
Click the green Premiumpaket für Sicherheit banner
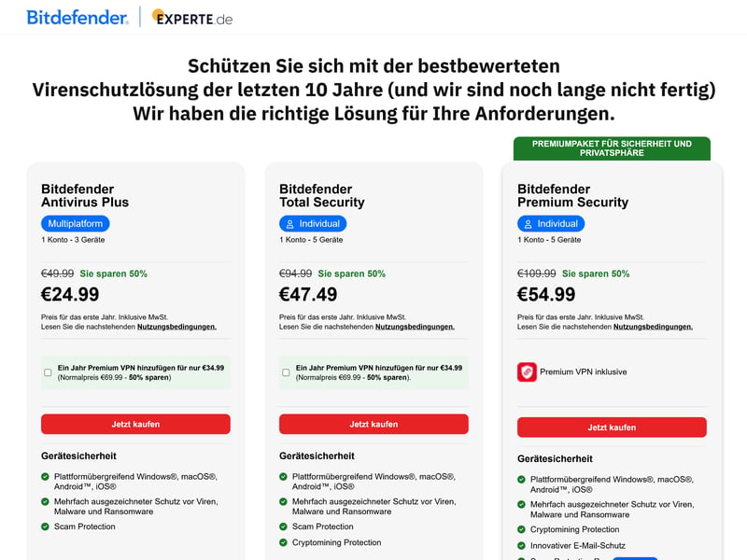tap(613, 148)
